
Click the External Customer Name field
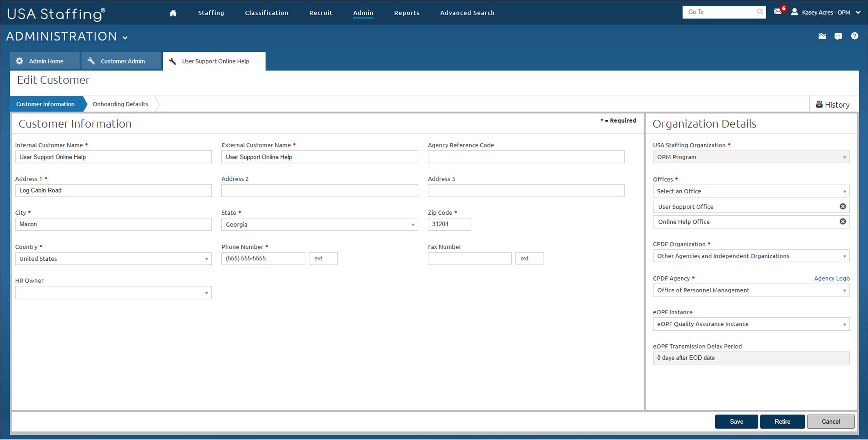pyautogui.click(x=320, y=157)
